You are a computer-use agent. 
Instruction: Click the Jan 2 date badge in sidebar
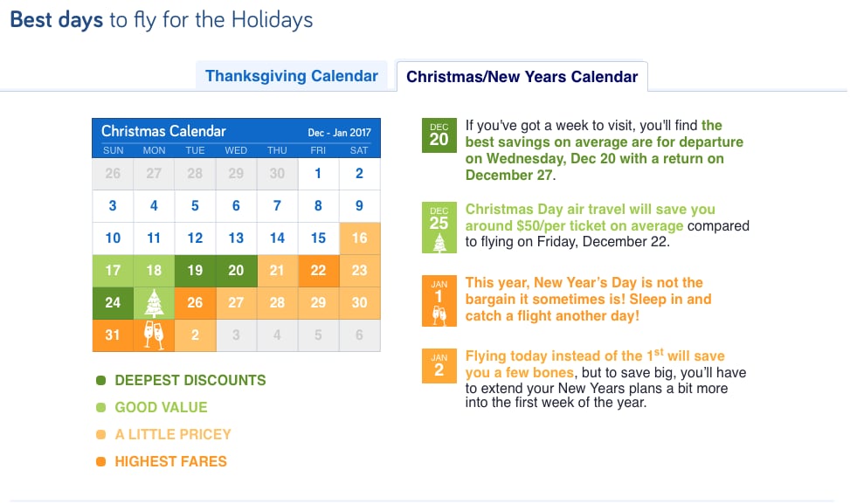point(439,366)
